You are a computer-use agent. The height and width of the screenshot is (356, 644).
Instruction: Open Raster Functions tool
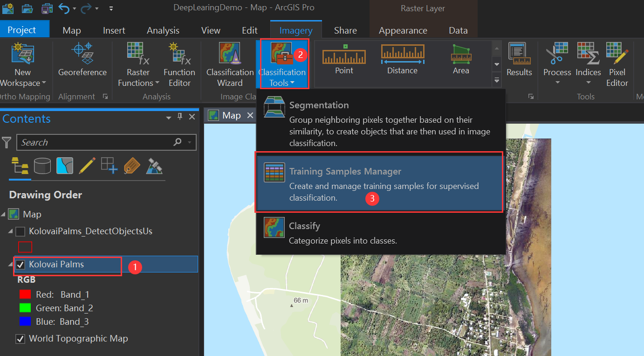pos(138,65)
